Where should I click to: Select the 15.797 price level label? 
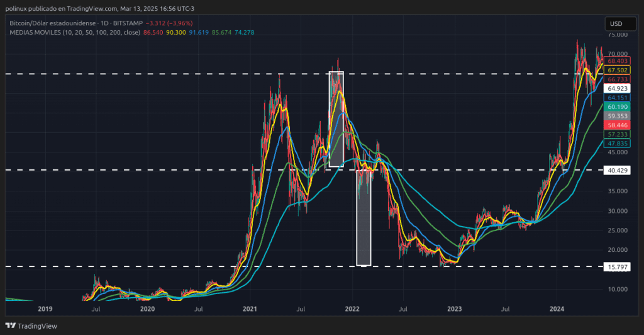(x=616, y=267)
